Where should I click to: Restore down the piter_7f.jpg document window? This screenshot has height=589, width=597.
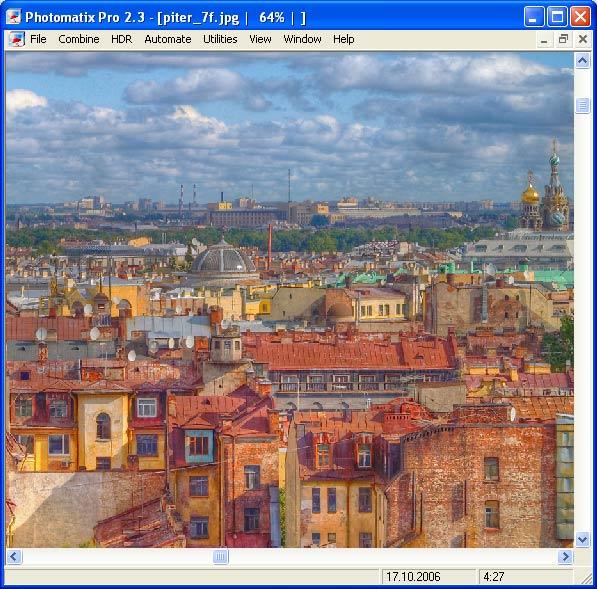[563, 39]
